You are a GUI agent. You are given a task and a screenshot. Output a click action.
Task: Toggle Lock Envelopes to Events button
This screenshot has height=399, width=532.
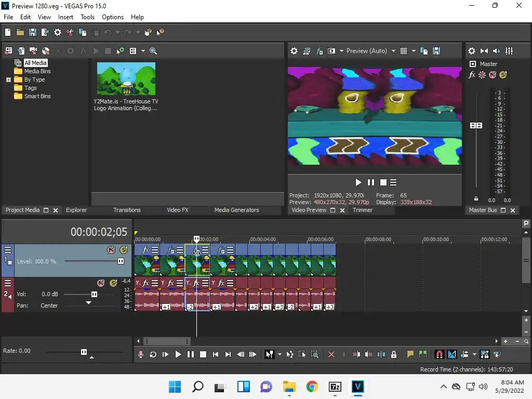(x=485, y=354)
